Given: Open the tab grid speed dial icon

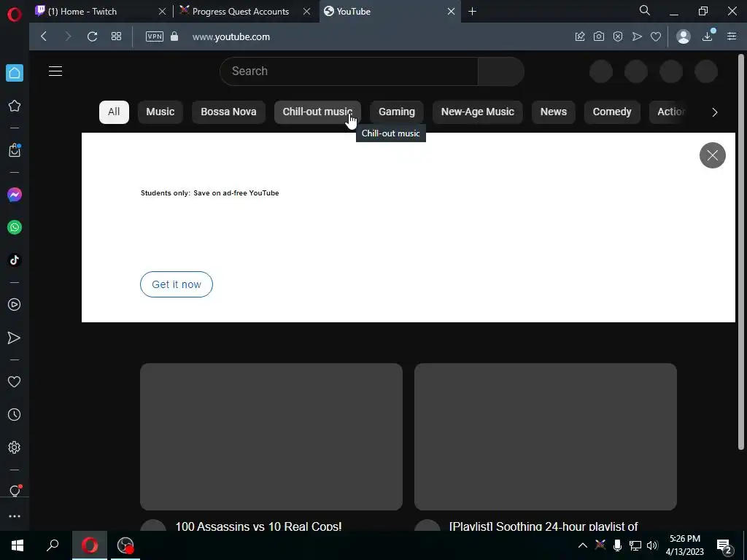Looking at the screenshot, I should point(116,36).
